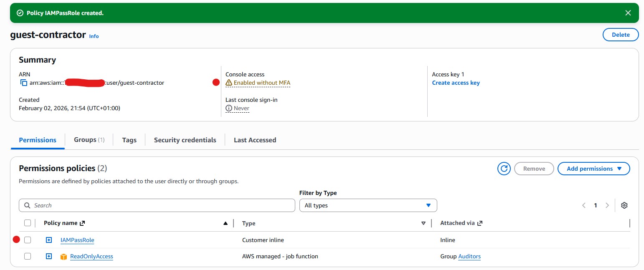Tick the ReadOnlyAccess policy checkbox

pos(28,256)
